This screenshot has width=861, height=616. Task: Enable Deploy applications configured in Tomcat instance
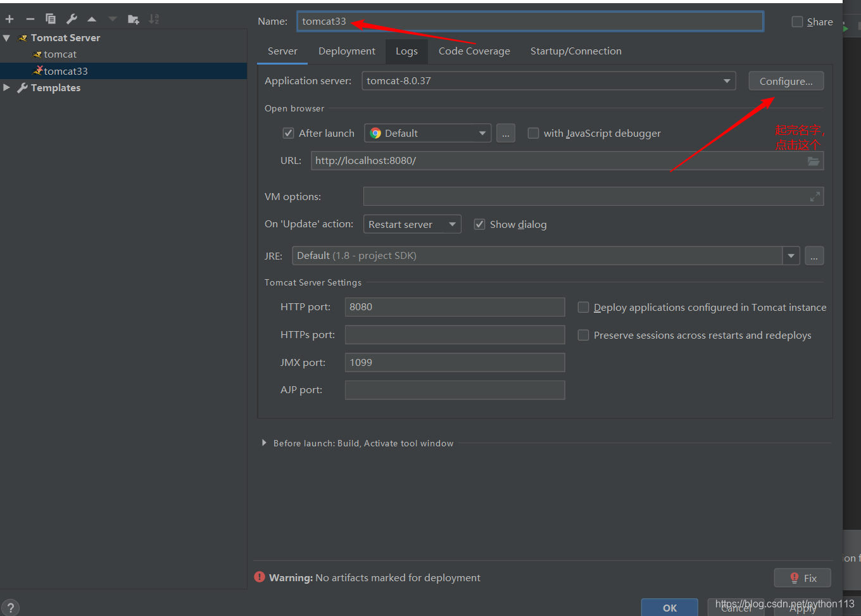pyautogui.click(x=583, y=307)
